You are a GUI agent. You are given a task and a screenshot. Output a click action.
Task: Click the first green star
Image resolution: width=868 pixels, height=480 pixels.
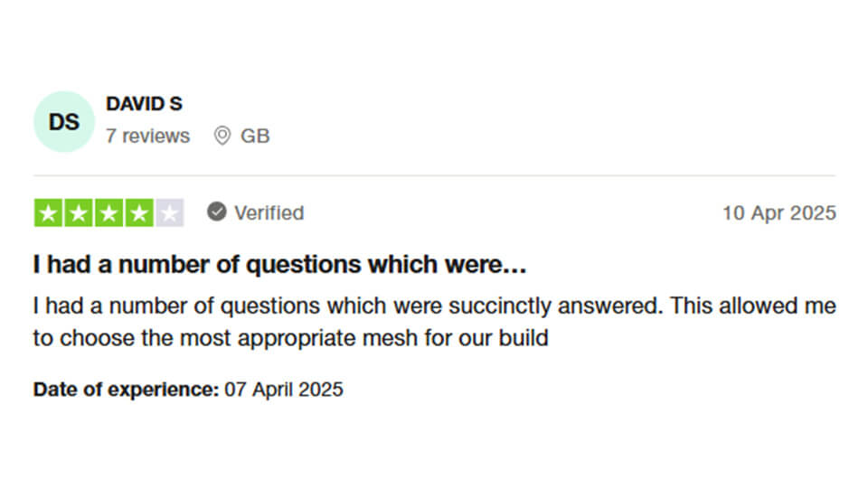pos(48,212)
